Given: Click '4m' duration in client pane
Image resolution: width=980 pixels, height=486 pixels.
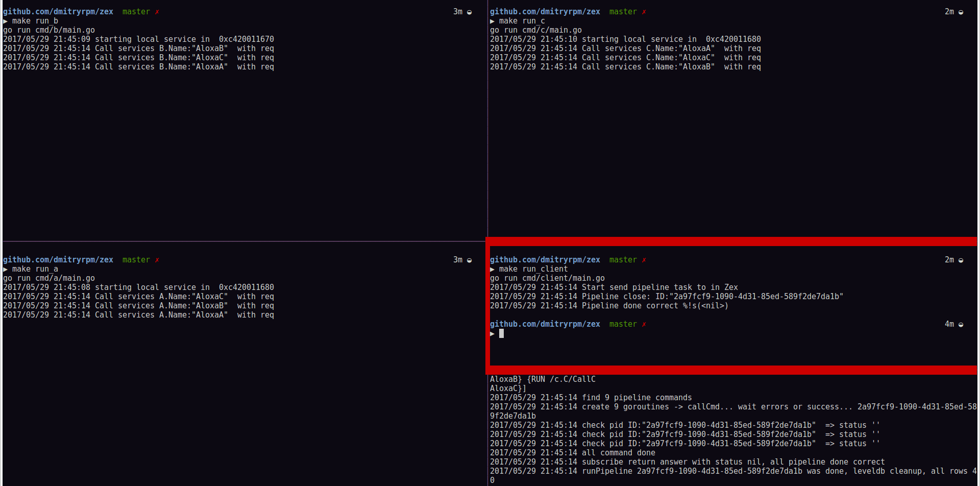Looking at the screenshot, I should click(x=949, y=324).
